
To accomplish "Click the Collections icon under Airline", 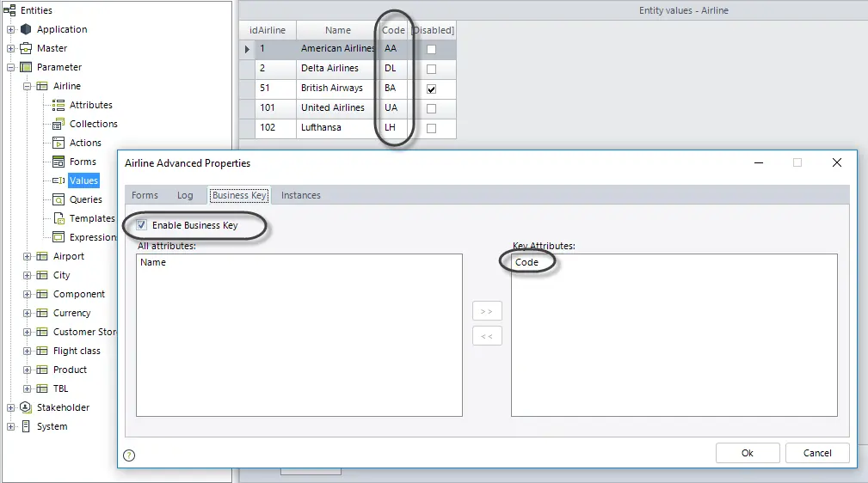I will [x=58, y=124].
